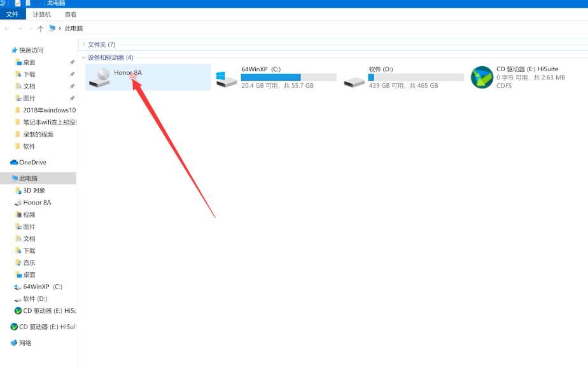Image resolution: width=588 pixels, height=368 pixels.
Task: Select the 视频 folder in sidebar
Action: (x=25, y=215)
